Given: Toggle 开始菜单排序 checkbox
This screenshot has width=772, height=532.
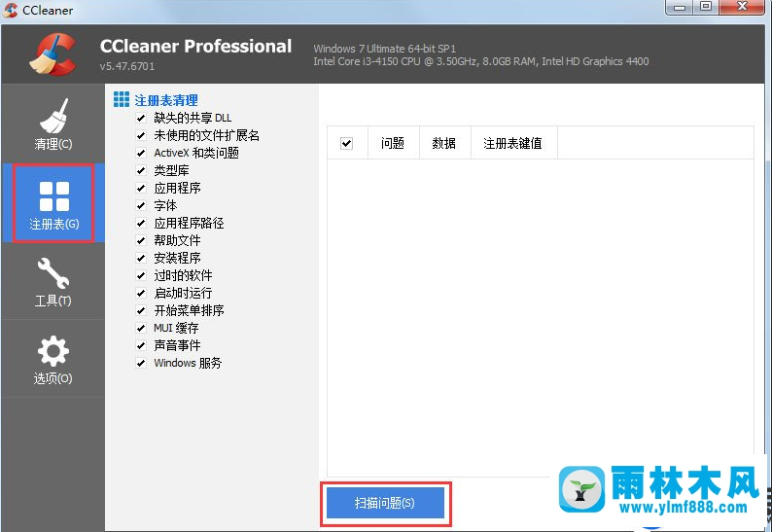Looking at the screenshot, I should pyautogui.click(x=141, y=310).
